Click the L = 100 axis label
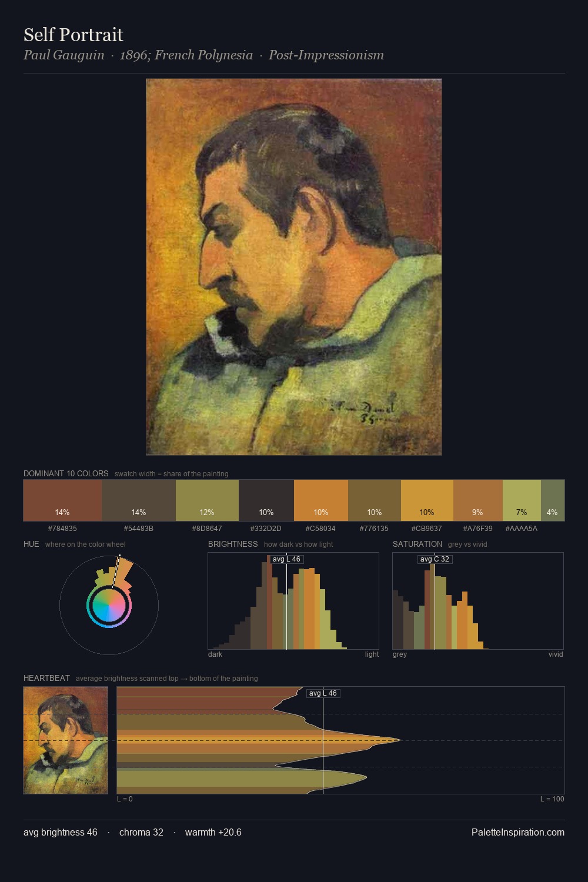 [x=552, y=799]
